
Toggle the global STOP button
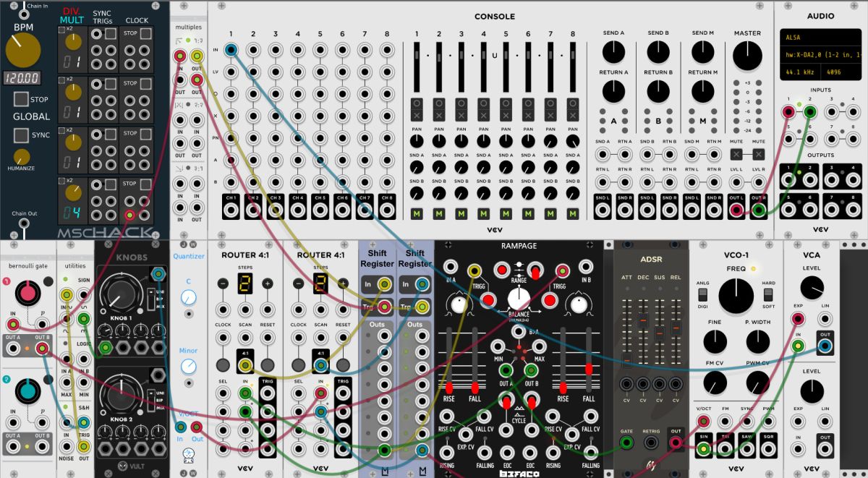click(22, 99)
